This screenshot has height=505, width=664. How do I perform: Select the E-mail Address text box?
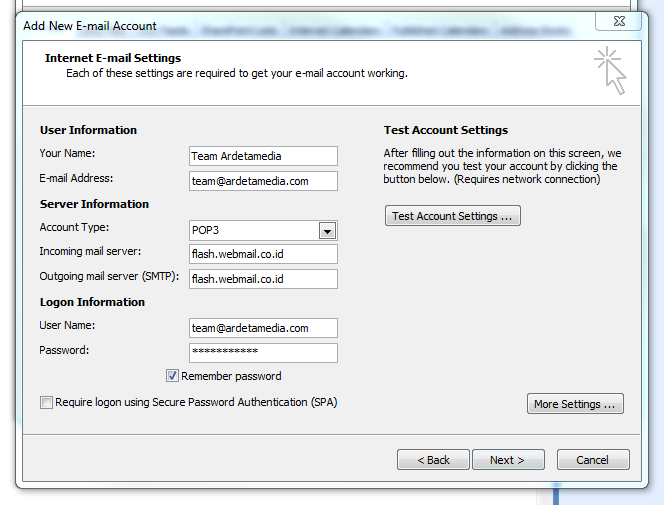(x=263, y=181)
